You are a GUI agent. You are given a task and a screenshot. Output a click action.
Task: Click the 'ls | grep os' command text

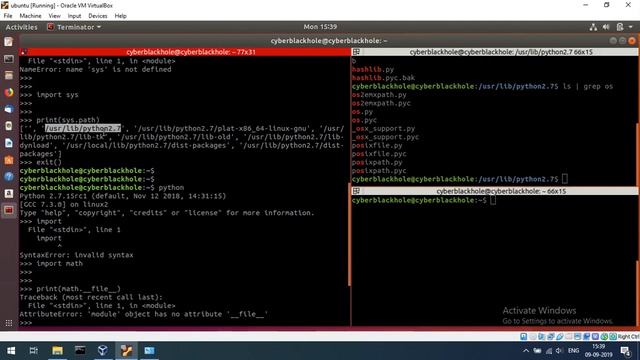[x=588, y=86]
